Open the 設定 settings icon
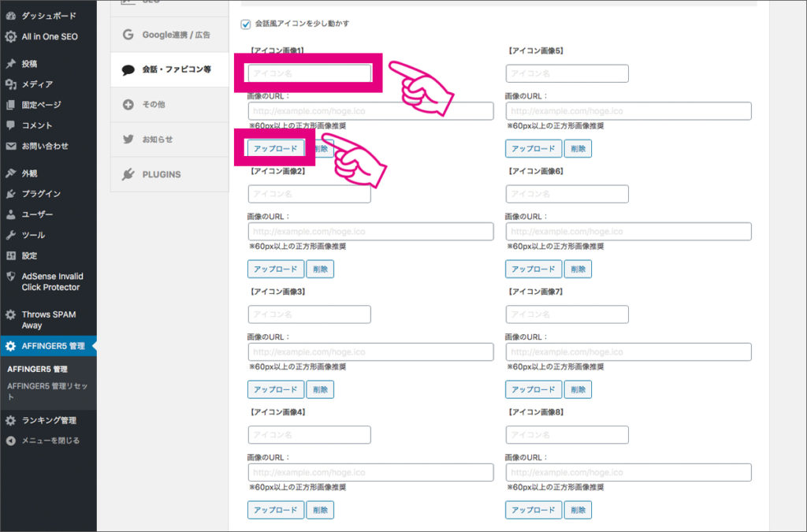Viewport: 807px width, 532px height. [9, 255]
